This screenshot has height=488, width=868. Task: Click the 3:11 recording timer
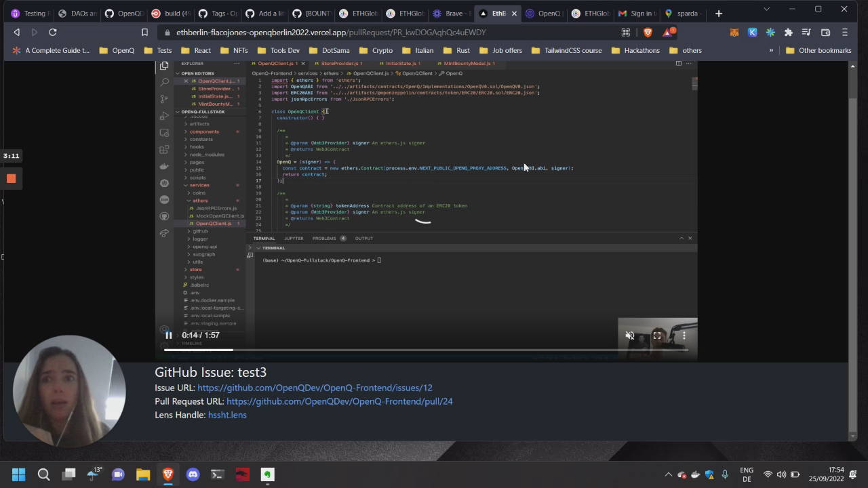11,156
